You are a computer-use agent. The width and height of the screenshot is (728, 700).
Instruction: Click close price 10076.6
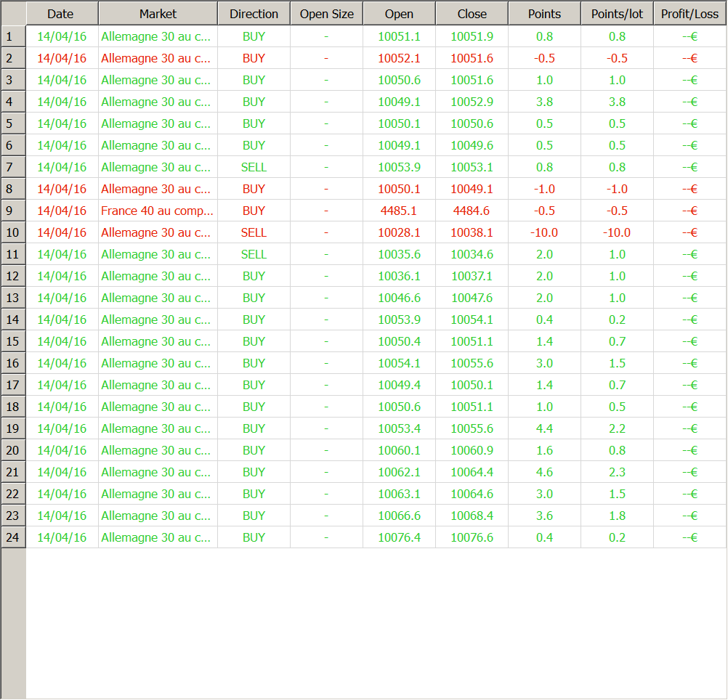point(472,537)
